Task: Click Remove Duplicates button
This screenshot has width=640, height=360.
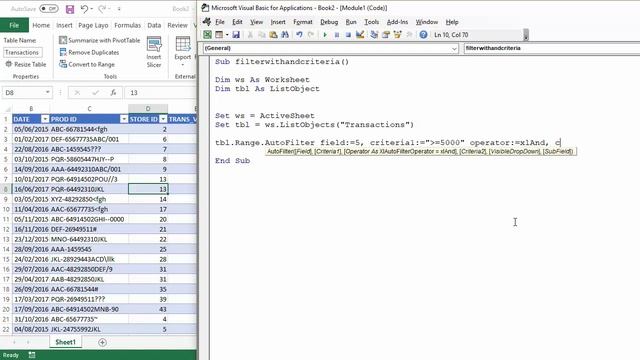Action: (x=89, y=52)
